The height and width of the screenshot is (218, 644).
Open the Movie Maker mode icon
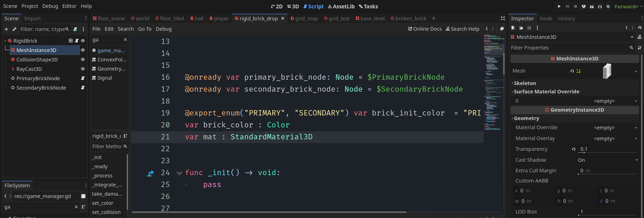[x=608, y=6]
